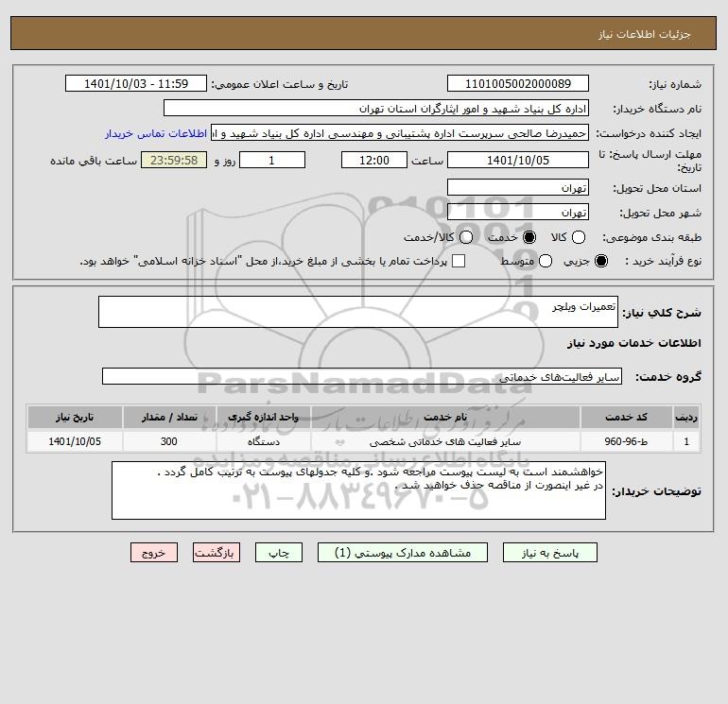Click the buyer organization name field
The height and width of the screenshot is (704, 728).
tap(376, 108)
